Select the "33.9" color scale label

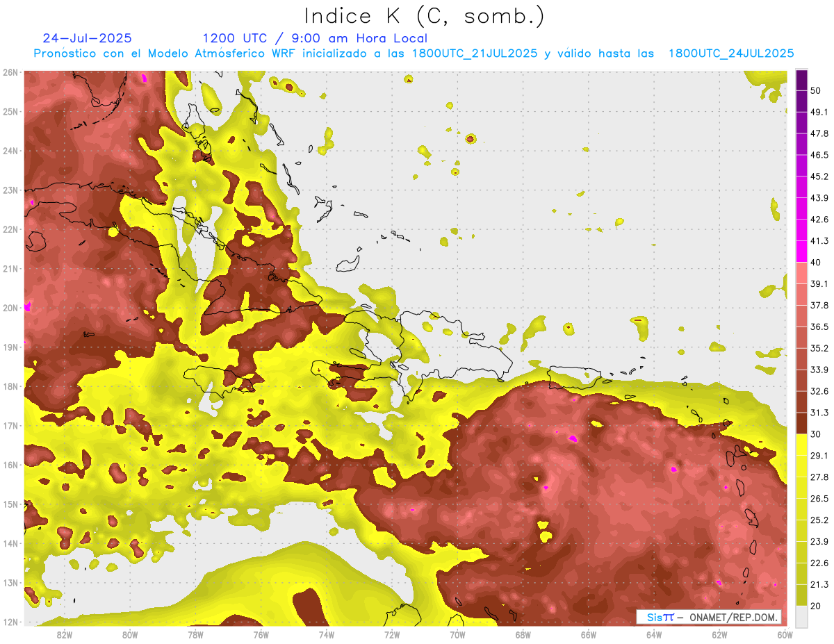(x=819, y=370)
